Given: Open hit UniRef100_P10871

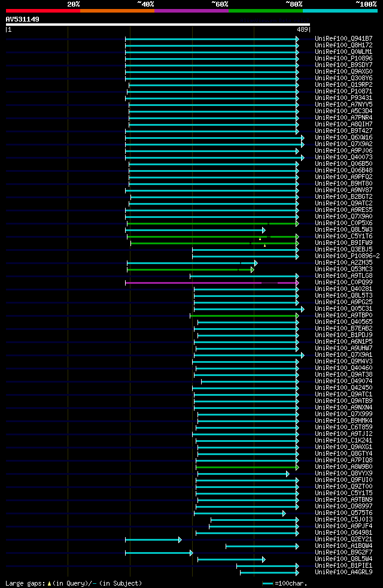Looking at the screenshot, I should pyautogui.click(x=344, y=92).
